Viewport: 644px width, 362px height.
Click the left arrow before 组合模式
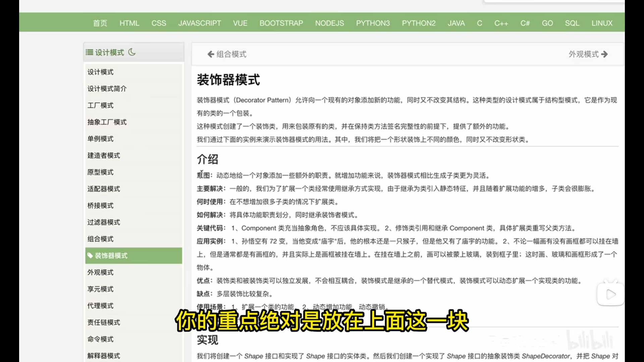point(211,54)
